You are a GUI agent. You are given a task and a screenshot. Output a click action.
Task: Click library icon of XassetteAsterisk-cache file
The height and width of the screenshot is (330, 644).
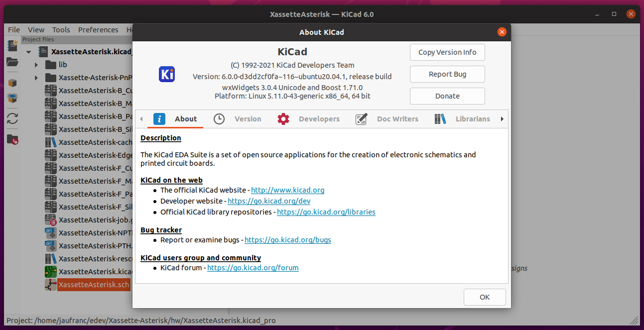[51, 142]
